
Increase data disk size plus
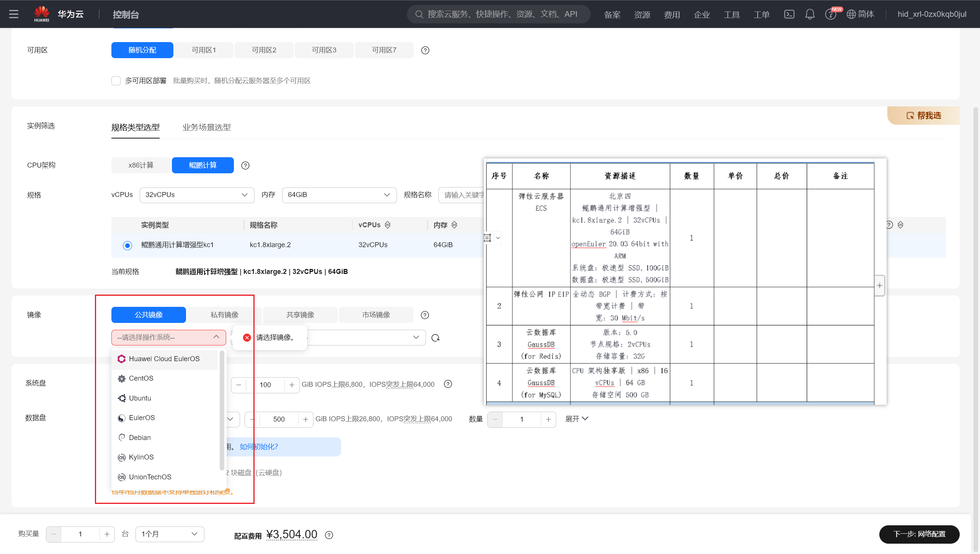click(x=305, y=419)
